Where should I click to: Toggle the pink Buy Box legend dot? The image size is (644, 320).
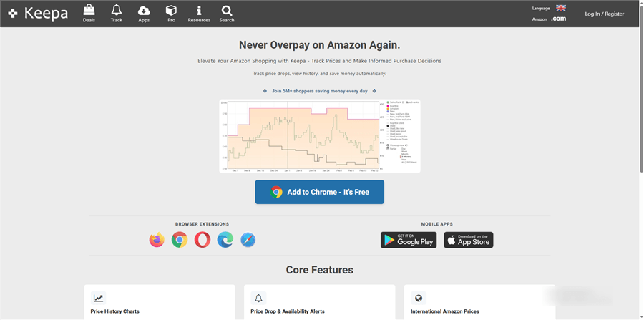pos(388,106)
